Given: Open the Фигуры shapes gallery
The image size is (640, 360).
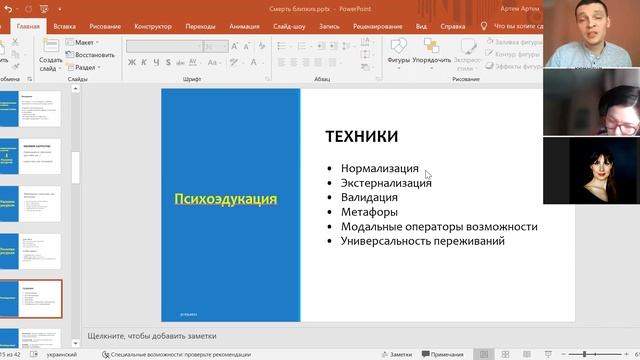Looking at the screenshot, I should pos(398,53).
